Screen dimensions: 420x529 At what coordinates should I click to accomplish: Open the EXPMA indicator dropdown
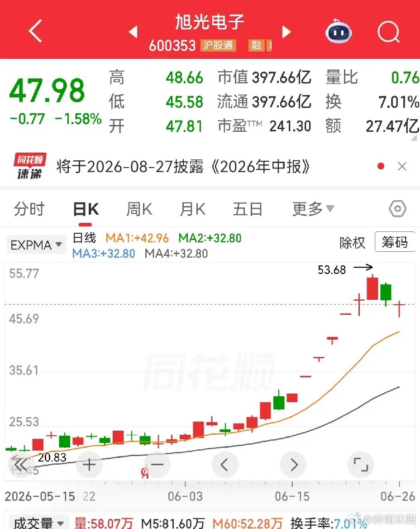36,245
